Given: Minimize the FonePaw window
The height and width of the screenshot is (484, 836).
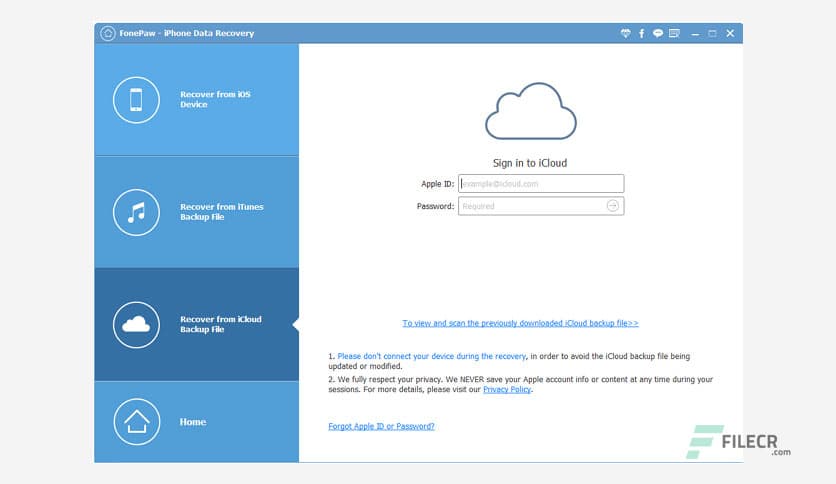Looking at the screenshot, I should 694,33.
